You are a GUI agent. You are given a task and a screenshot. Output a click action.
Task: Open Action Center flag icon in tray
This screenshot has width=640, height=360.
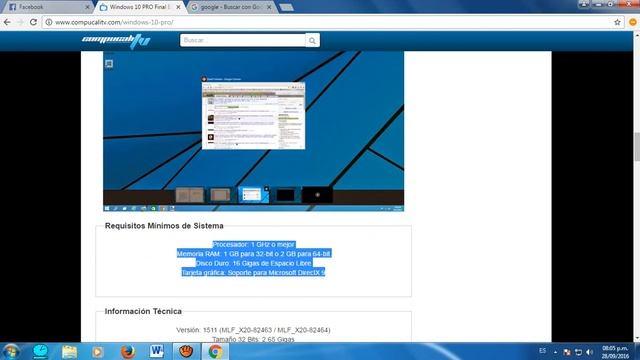(567, 352)
